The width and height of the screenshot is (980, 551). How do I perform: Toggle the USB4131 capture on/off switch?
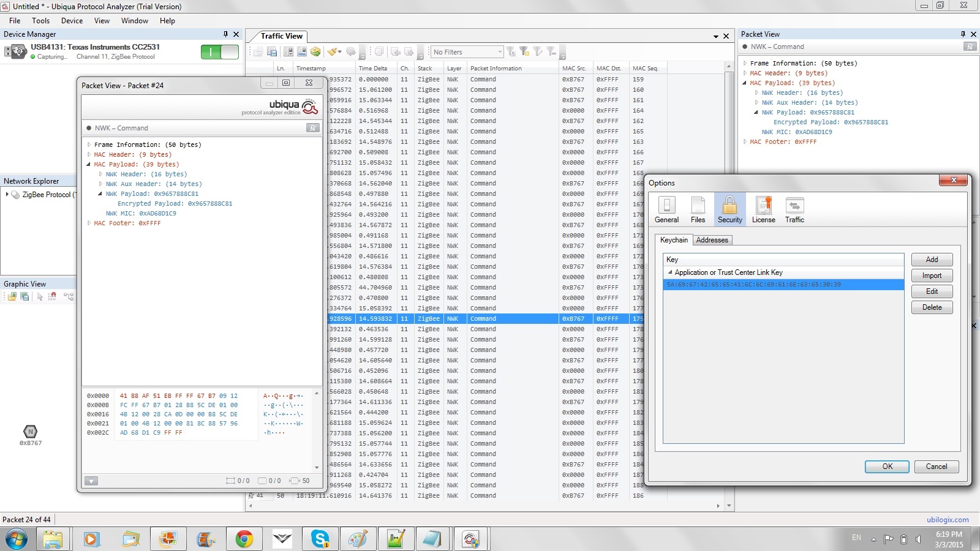[220, 52]
